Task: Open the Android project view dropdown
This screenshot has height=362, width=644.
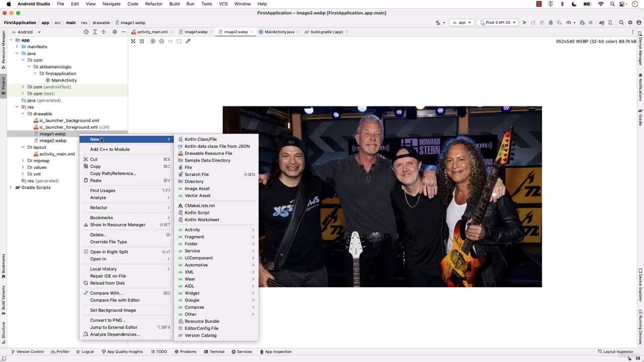Action: pos(28,32)
